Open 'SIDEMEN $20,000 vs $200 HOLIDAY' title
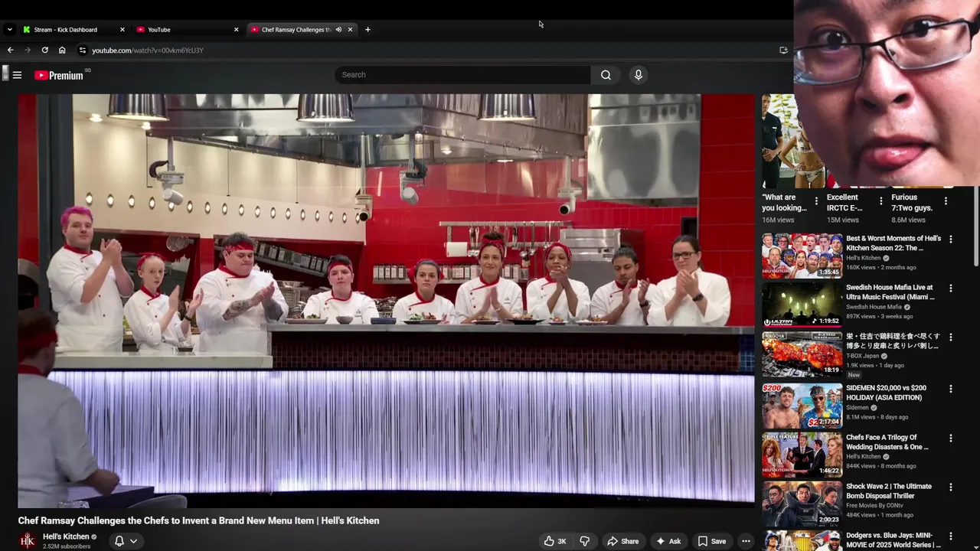This screenshot has width=980, height=551. [x=886, y=393]
